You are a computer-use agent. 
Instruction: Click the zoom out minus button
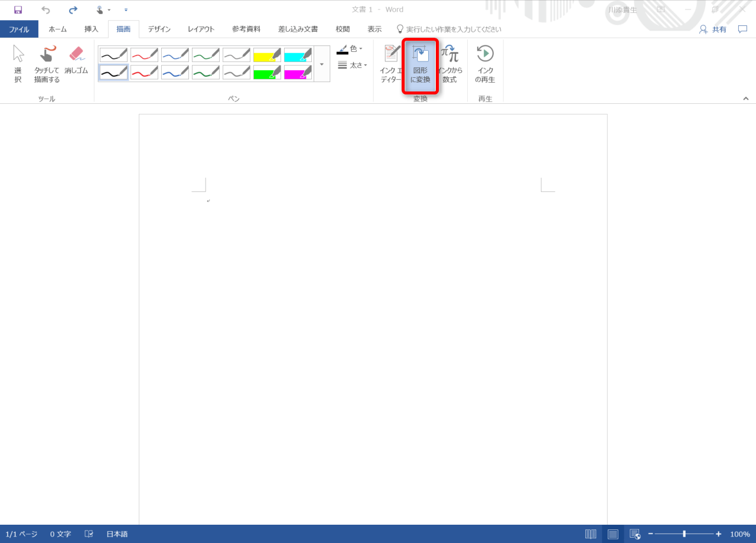(x=651, y=534)
